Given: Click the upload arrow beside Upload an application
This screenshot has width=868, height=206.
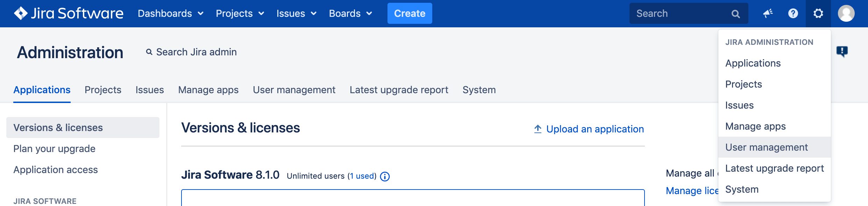Looking at the screenshot, I should (537, 129).
